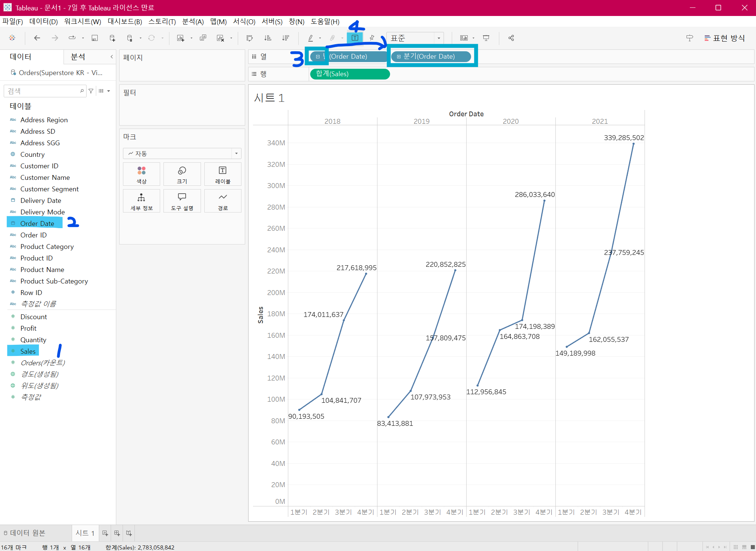Image resolution: width=756 pixels, height=551 pixels.
Task: Open the 분석(A) menu
Action: (x=193, y=22)
